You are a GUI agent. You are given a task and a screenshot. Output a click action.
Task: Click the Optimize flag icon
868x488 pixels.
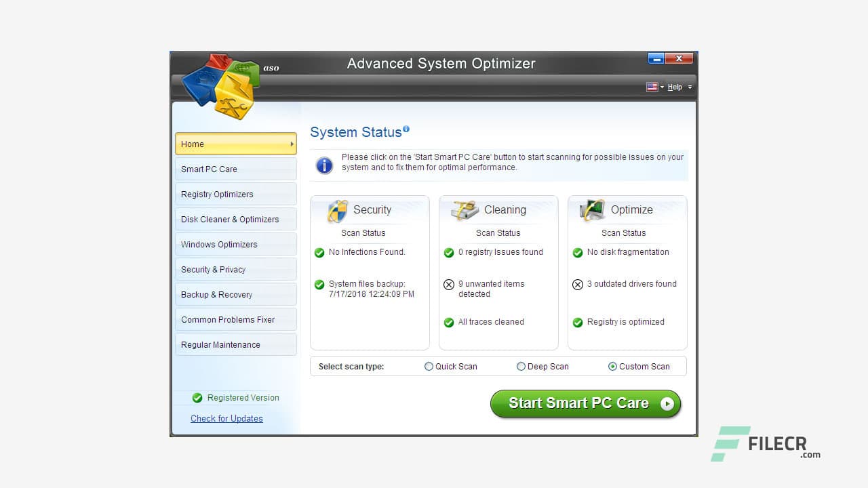pos(591,209)
